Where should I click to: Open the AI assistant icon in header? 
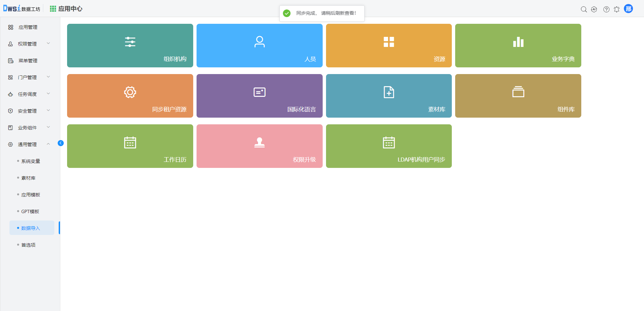(594, 9)
